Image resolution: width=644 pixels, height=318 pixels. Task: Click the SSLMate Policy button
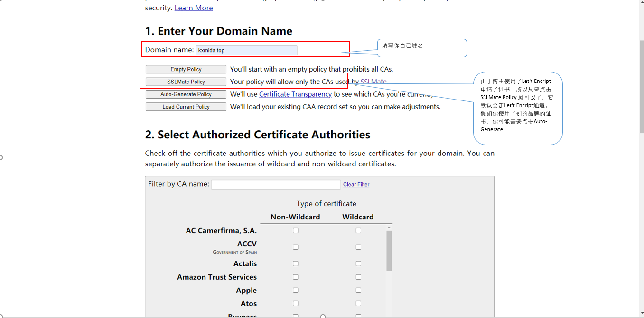(x=186, y=82)
